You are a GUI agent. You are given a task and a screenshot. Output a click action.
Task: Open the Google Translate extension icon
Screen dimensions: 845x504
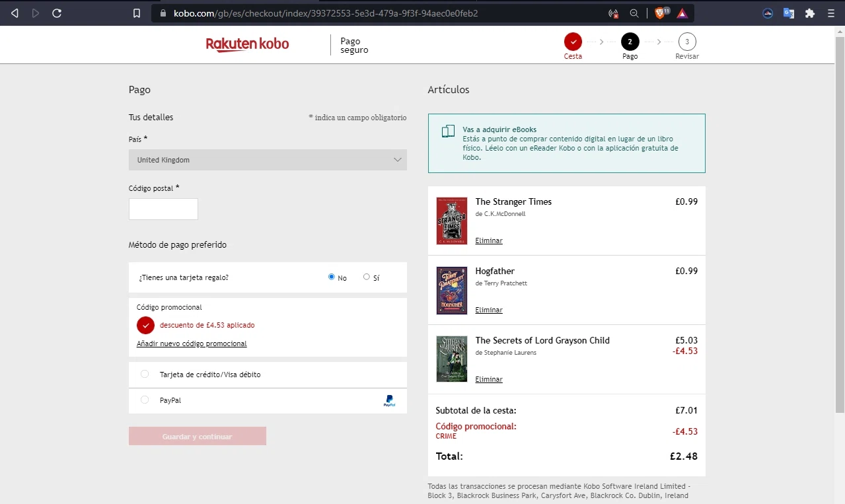(789, 13)
